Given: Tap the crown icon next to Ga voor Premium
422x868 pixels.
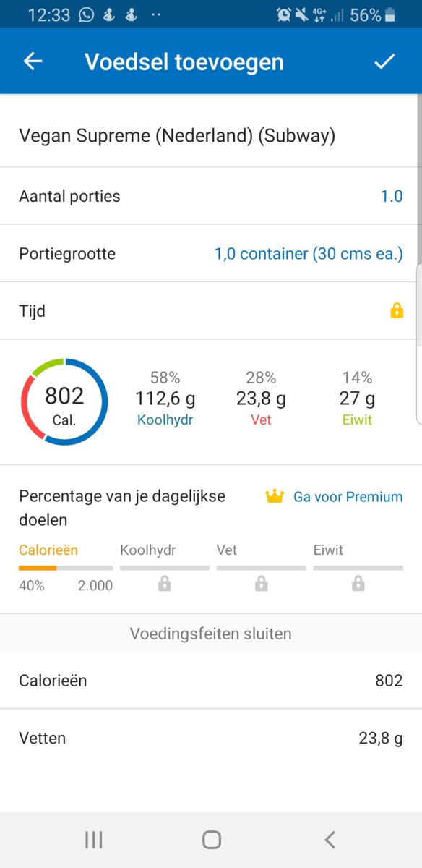Looking at the screenshot, I should click(275, 496).
